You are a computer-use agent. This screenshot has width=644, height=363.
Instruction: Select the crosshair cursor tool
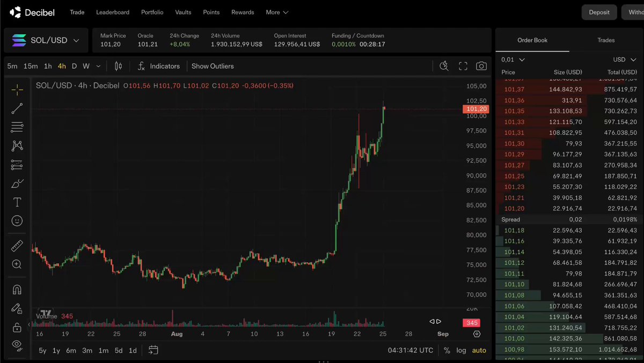point(17,90)
